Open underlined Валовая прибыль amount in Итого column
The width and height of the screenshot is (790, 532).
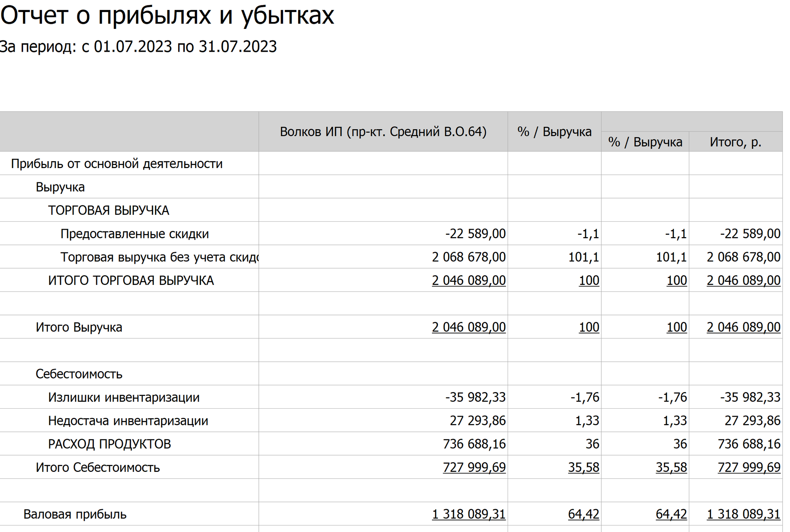pyautogui.click(x=743, y=514)
